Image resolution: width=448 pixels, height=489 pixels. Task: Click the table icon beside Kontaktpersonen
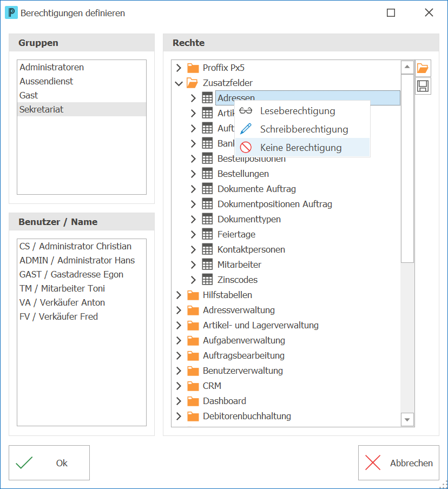point(207,249)
